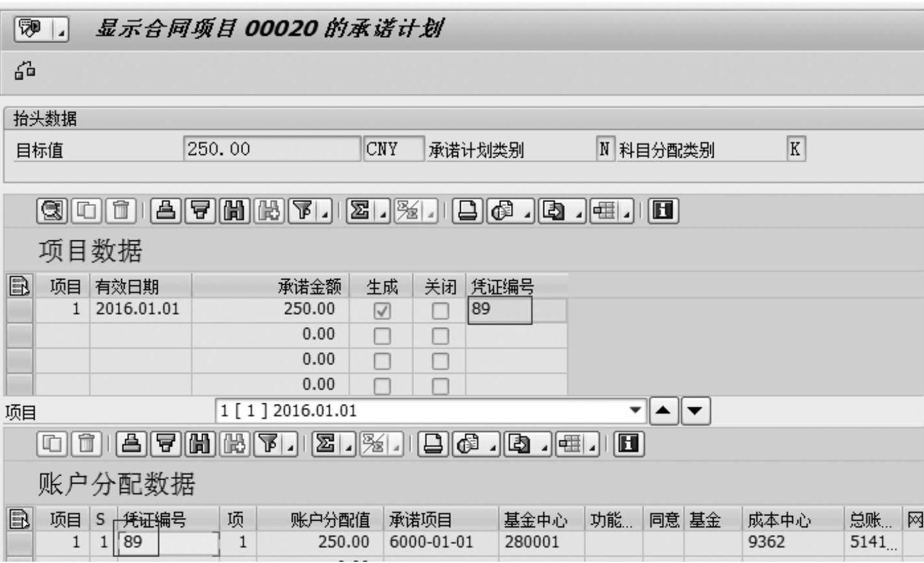Screen dimensions: 924x563
Task: Click Sort Descending icon in 项目数据 toolbar
Action: coord(200,210)
